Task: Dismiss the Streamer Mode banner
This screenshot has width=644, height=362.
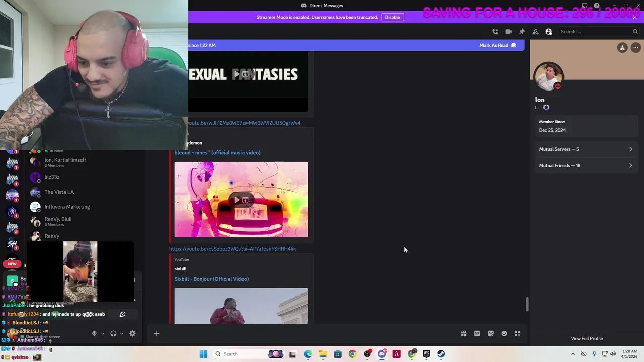Action: (x=635, y=17)
